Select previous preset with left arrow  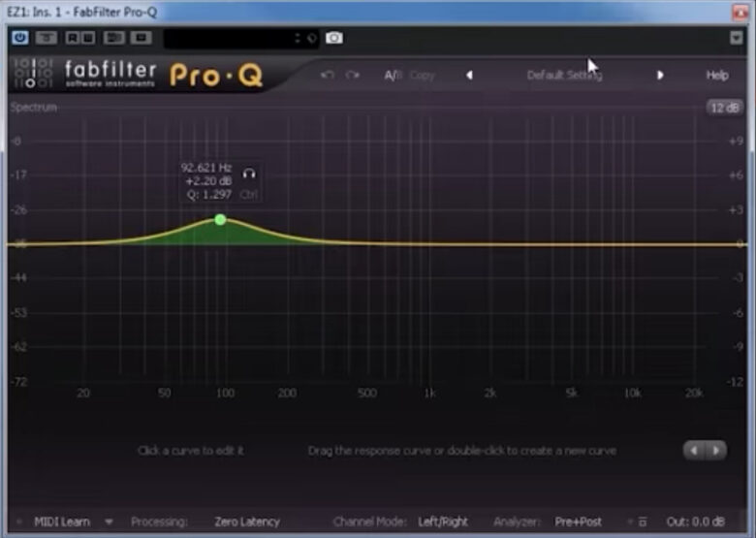point(469,76)
